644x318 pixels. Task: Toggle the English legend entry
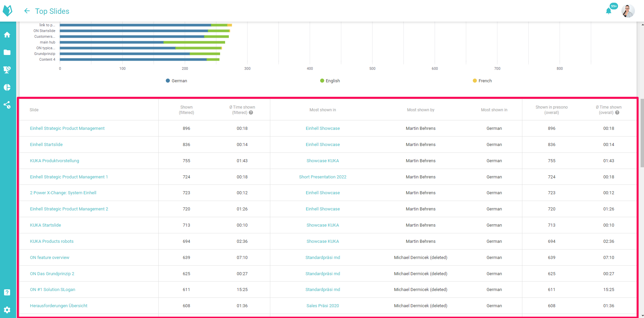point(330,81)
